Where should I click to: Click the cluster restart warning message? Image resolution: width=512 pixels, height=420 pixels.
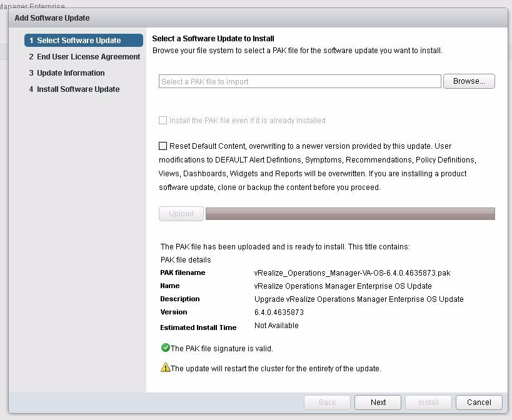click(x=276, y=369)
